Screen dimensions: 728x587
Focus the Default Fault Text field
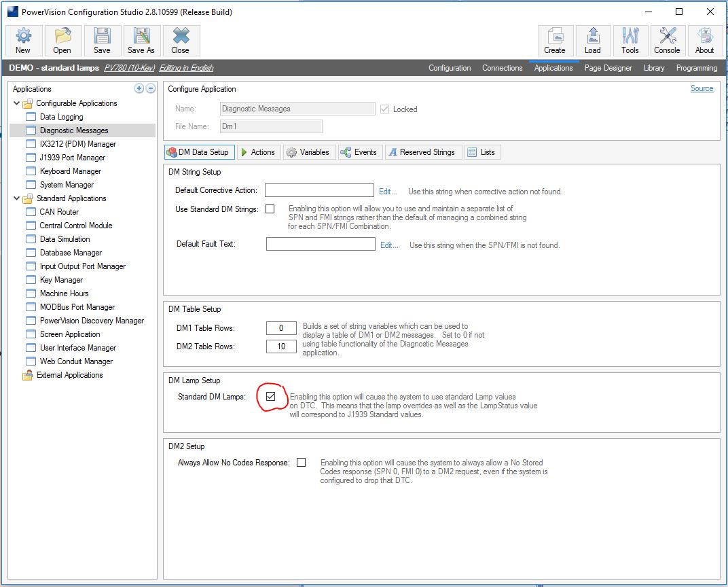pyautogui.click(x=321, y=244)
